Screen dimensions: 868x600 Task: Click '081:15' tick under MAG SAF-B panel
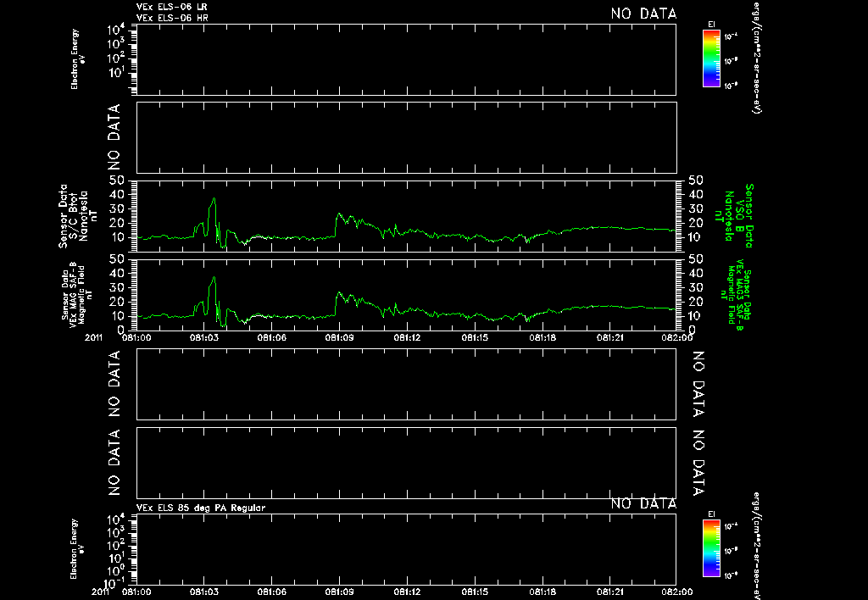coord(475,337)
